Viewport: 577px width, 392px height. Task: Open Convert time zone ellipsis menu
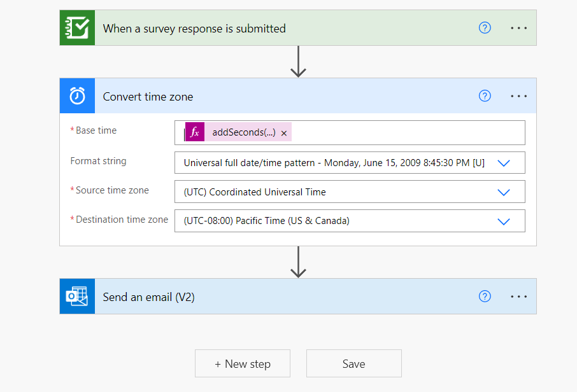(519, 96)
